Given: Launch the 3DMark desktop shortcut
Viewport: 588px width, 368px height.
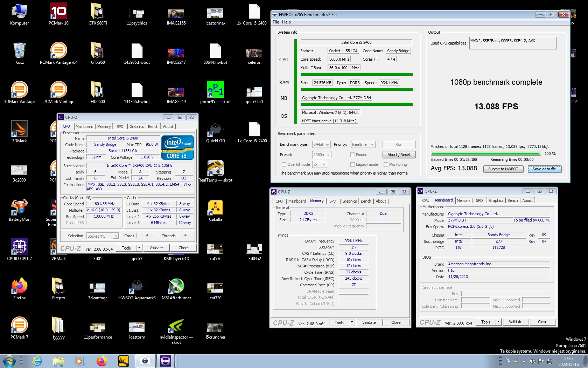Looking at the screenshot, I should click(x=20, y=132).
